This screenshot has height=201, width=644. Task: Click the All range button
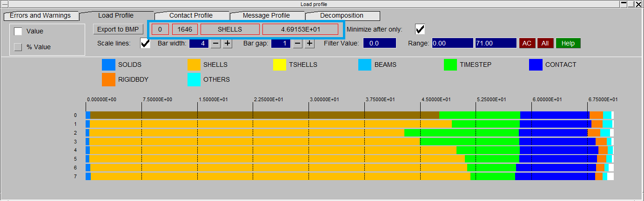(545, 43)
